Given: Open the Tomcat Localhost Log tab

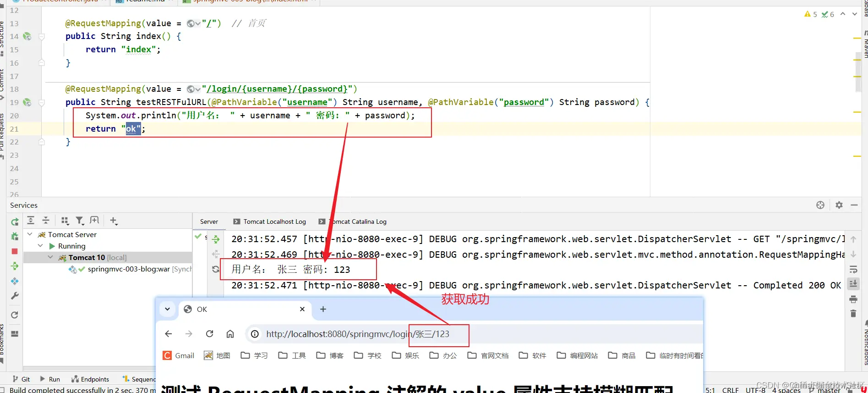Looking at the screenshot, I should coord(269,221).
